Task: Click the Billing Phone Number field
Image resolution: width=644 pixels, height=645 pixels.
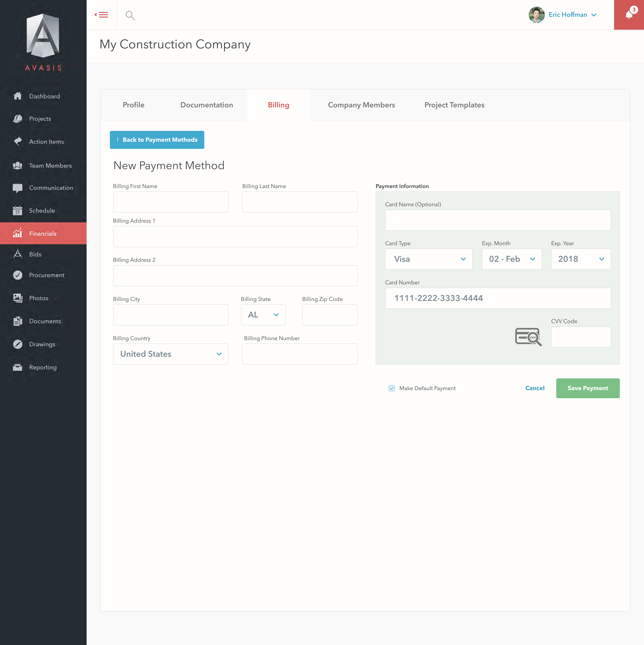Action: tap(300, 354)
